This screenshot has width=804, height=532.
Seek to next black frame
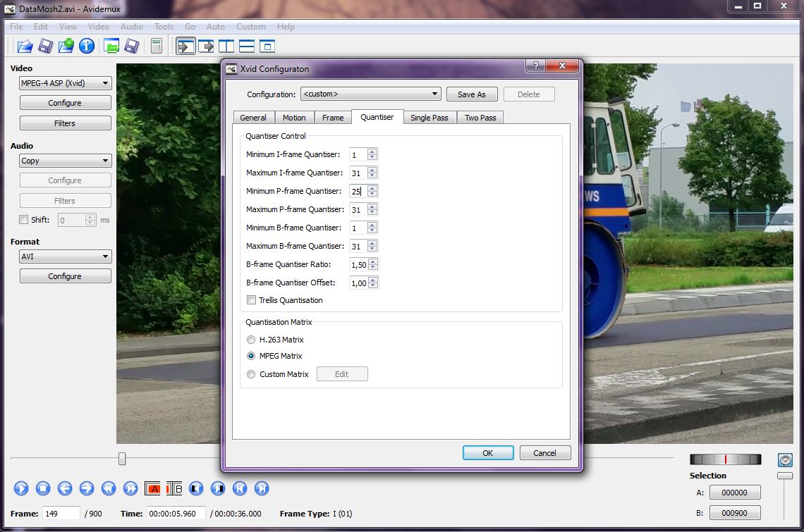pos(218,488)
